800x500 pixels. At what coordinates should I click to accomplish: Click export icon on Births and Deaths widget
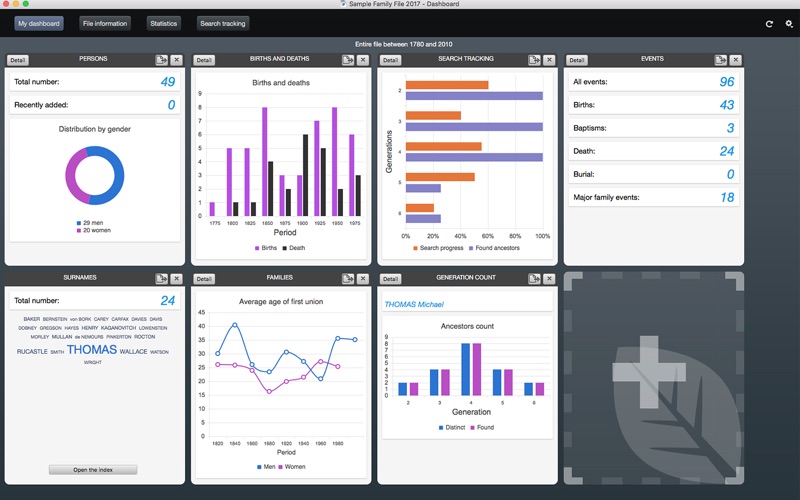tap(348, 60)
